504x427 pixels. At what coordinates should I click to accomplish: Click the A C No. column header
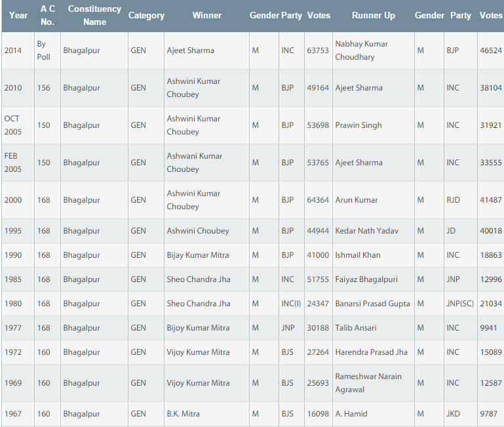pos(48,16)
